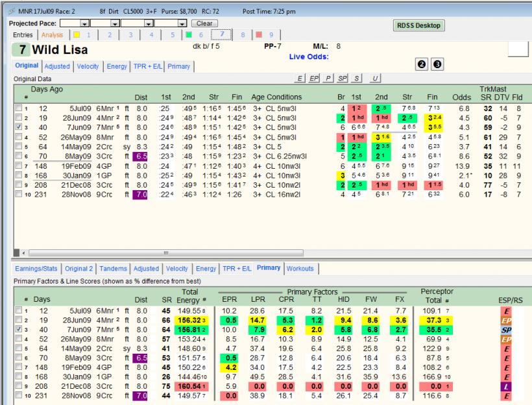This screenshot has height=405, width=532.
Task: Click the E badge in the 28Nov08 ESP/RS row
Action: [507, 396]
